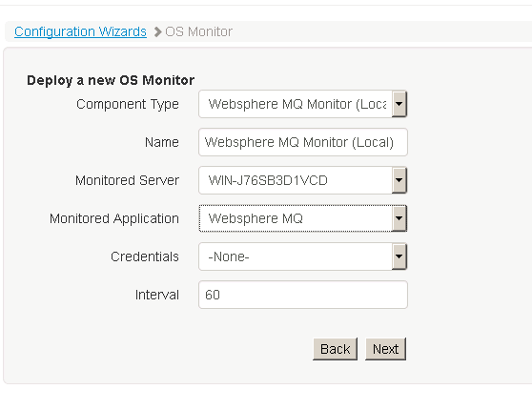Go back with the Back button

[335, 349]
